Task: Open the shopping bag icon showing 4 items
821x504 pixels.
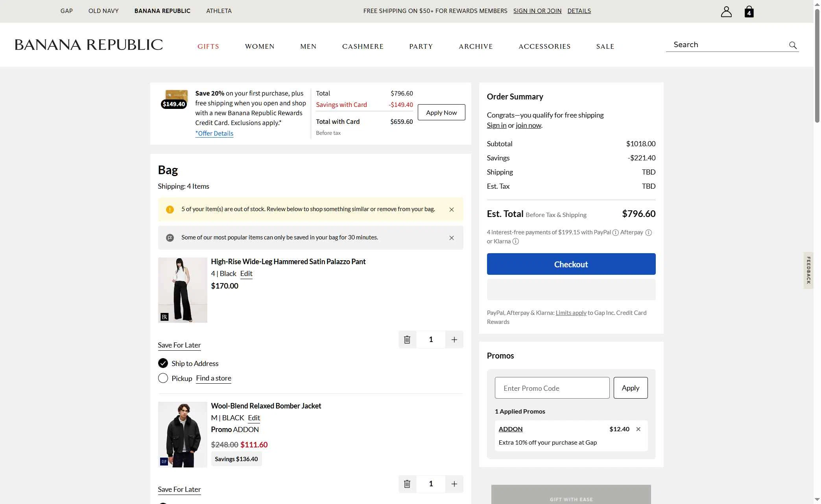Action: tap(749, 11)
